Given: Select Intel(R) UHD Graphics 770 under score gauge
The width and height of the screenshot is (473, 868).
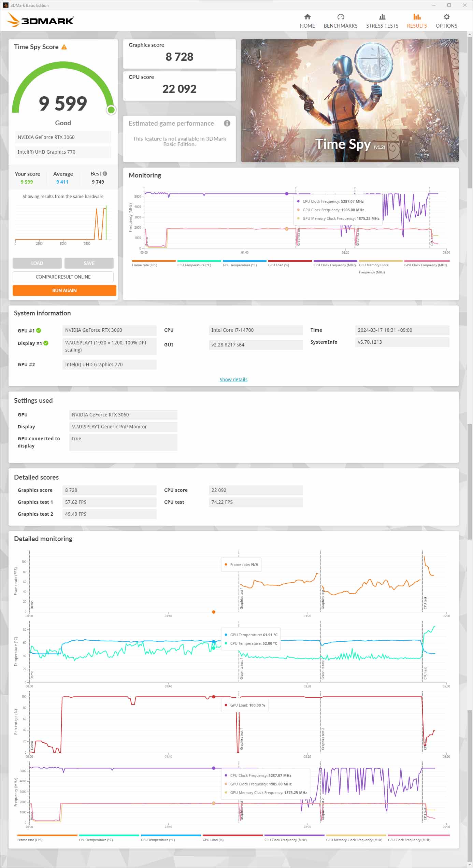Looking at the screenshot, I should 63,152.
